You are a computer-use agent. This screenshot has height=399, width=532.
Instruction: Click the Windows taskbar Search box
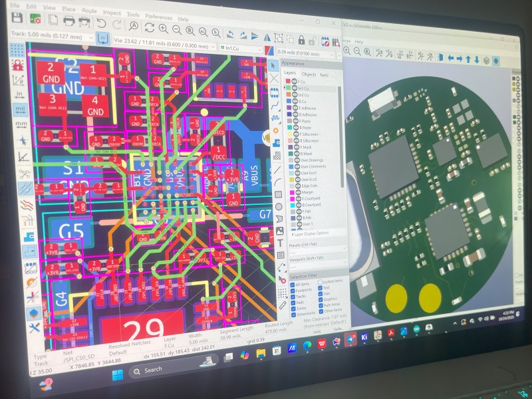click(x=174, y=368)
